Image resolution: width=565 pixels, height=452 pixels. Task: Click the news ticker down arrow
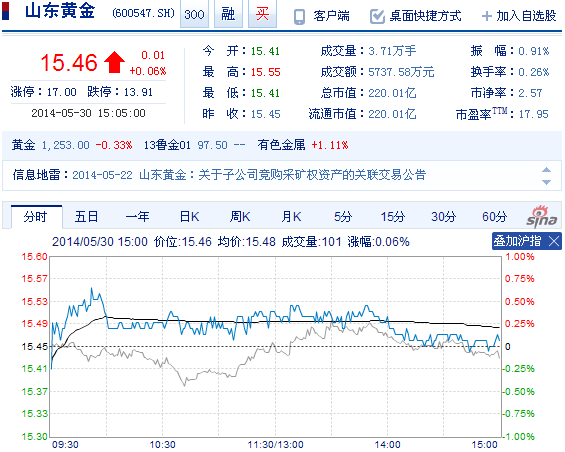click(546, 182)
